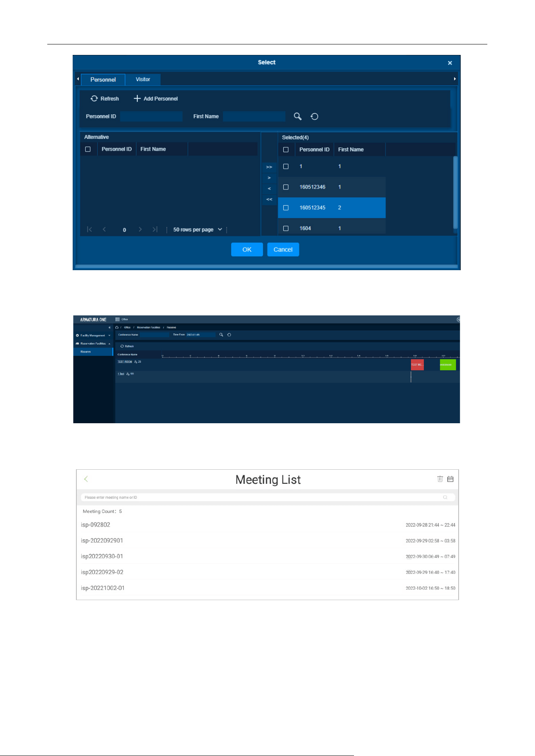535x756 pixels.
Task: Check the select-all box in the Alternative header
Action: tap(88, 149)
